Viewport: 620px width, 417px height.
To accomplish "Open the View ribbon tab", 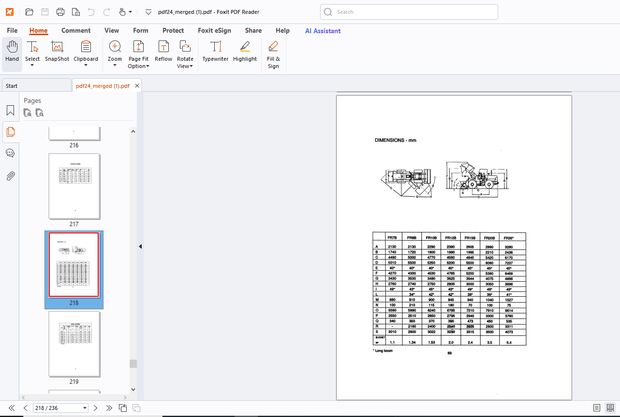I will tap(112, 30).
